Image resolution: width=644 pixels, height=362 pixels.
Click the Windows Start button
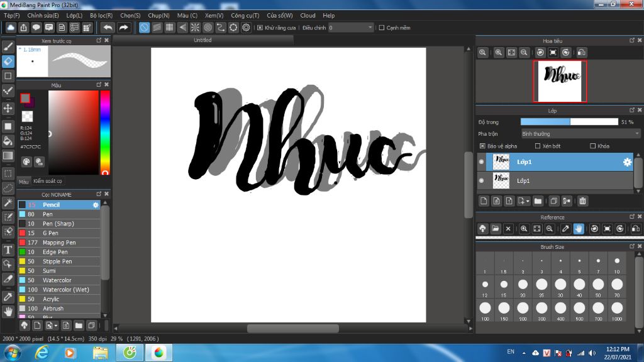pyautogui.click(x=13, y=353)
